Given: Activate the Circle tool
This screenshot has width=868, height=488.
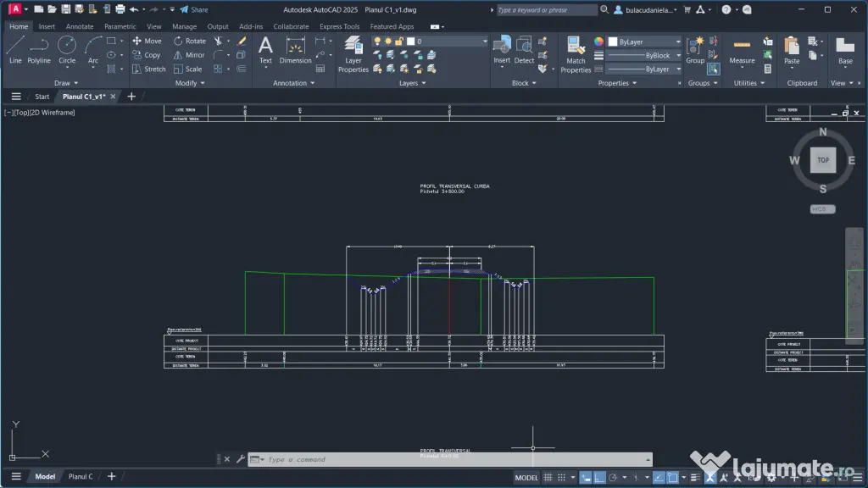Looking at the screenshot, I should [x=66, y=50].
